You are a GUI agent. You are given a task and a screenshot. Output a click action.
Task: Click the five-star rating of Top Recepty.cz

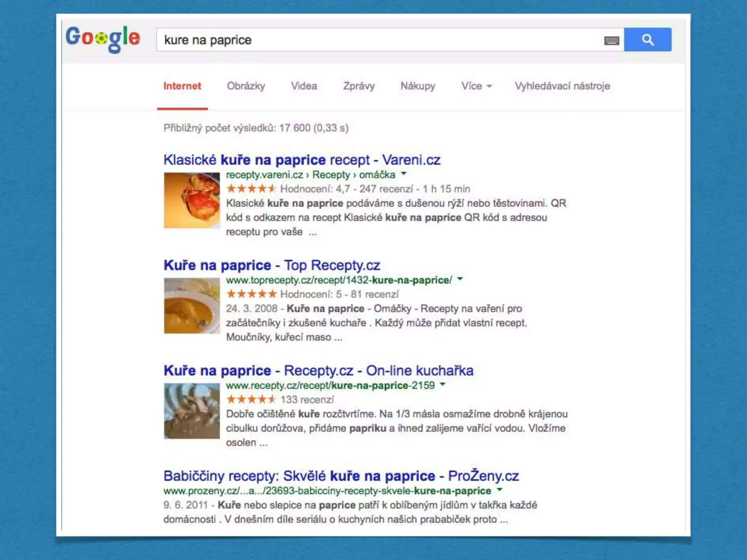[251, 293]
